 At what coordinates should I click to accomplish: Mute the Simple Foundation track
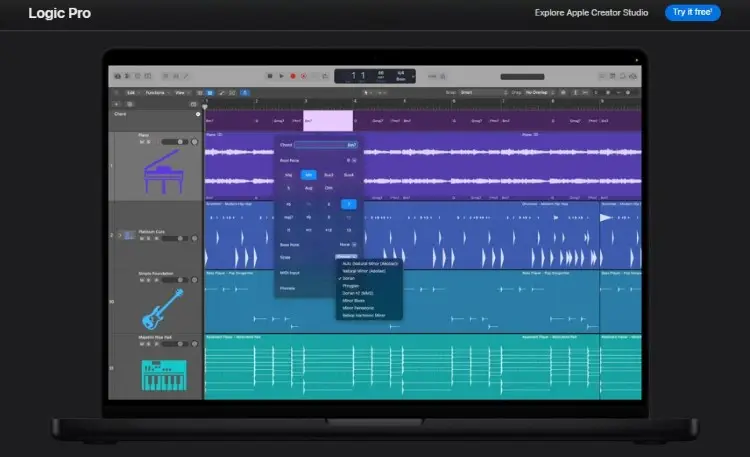tap(142, 280)
